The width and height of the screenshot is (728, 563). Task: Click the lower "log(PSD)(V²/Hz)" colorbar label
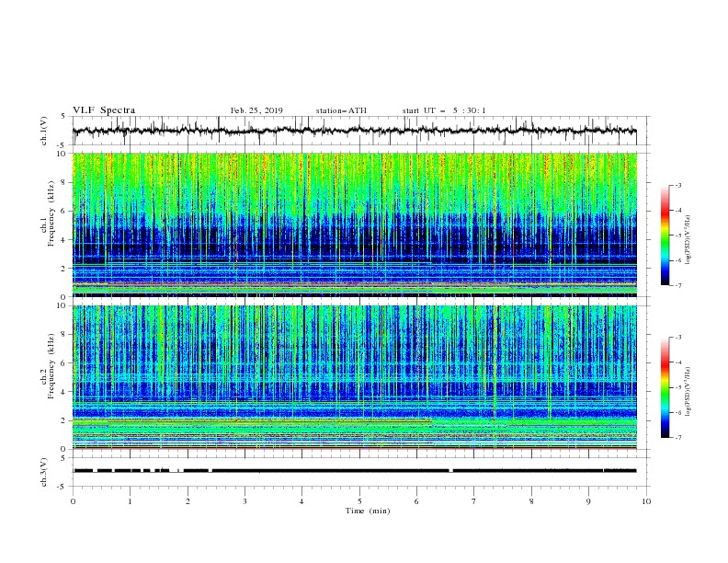click(x=688, y=392)
